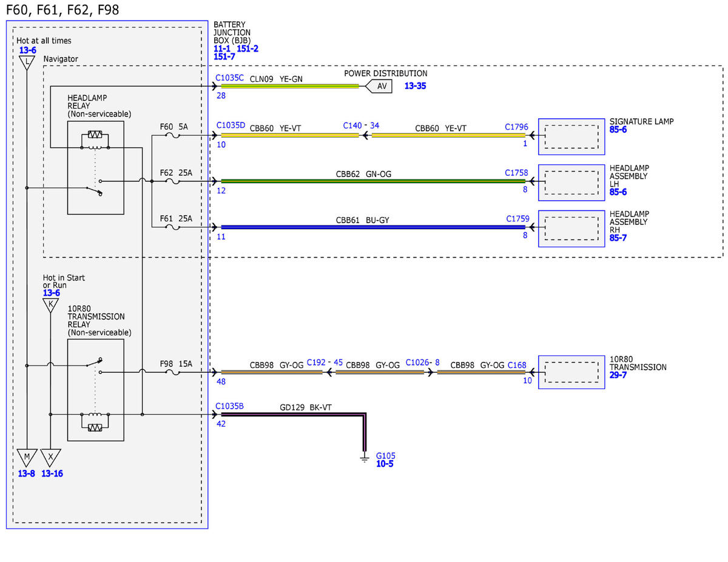This screenshot has height=562, width=728.
Task: Open the 13-35 Power Distribution link
Action: click(x=415, y=86)
